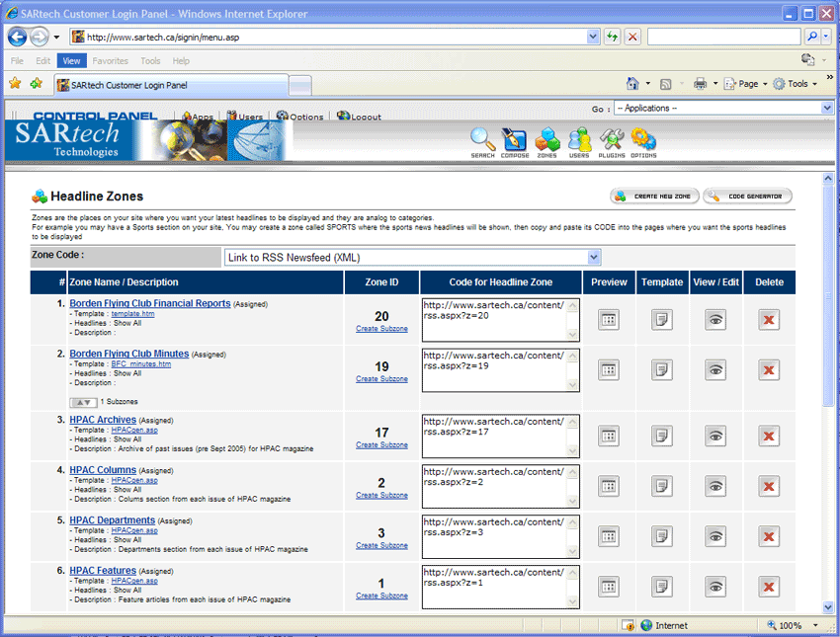Open the Tools command bar dropdown
The image size is (840, 637).
click(x=796, y=84)
